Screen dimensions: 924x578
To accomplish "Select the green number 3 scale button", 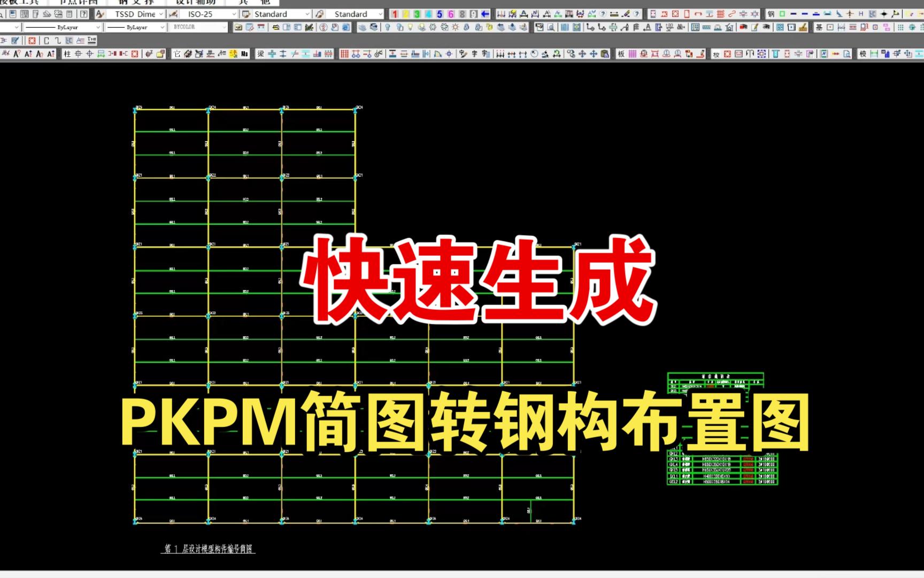I will coord(417,14).
